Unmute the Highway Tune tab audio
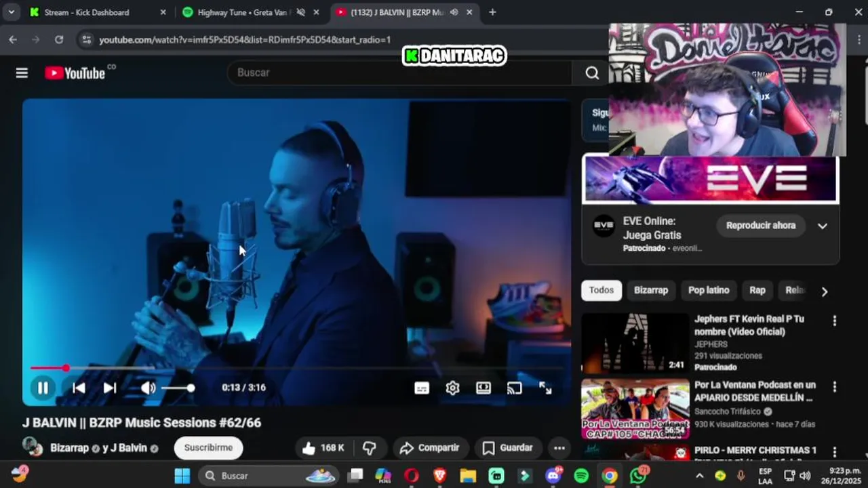Screen dimensions: 868x488 coord(301,12)
